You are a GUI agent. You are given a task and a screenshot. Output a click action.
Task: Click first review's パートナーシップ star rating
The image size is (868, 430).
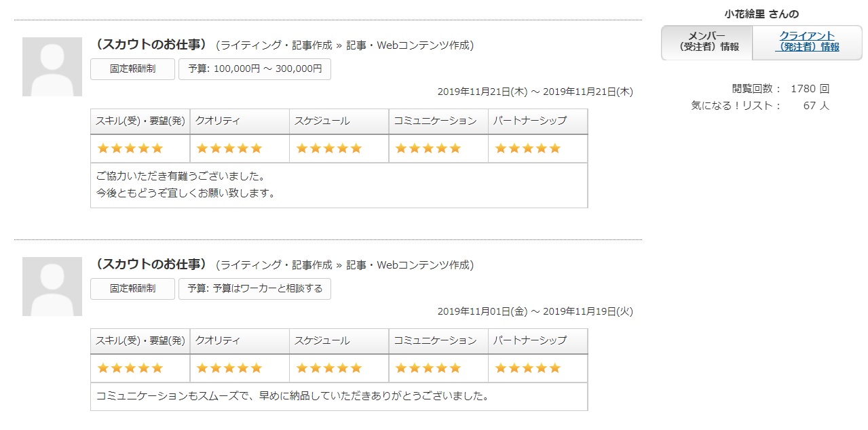click(x=528, y=149)
